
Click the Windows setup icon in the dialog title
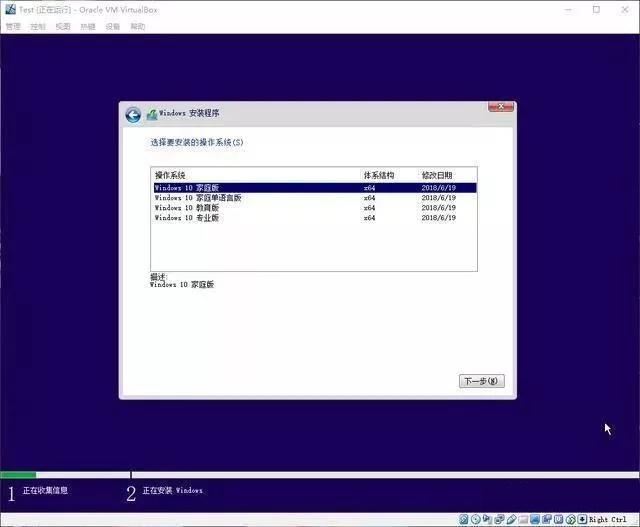(152, 114)
